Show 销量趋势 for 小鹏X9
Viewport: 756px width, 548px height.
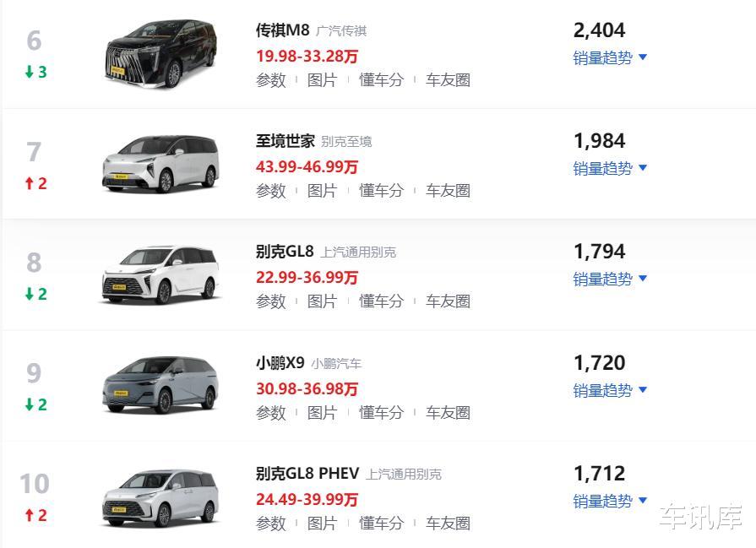tap(610, 390)
